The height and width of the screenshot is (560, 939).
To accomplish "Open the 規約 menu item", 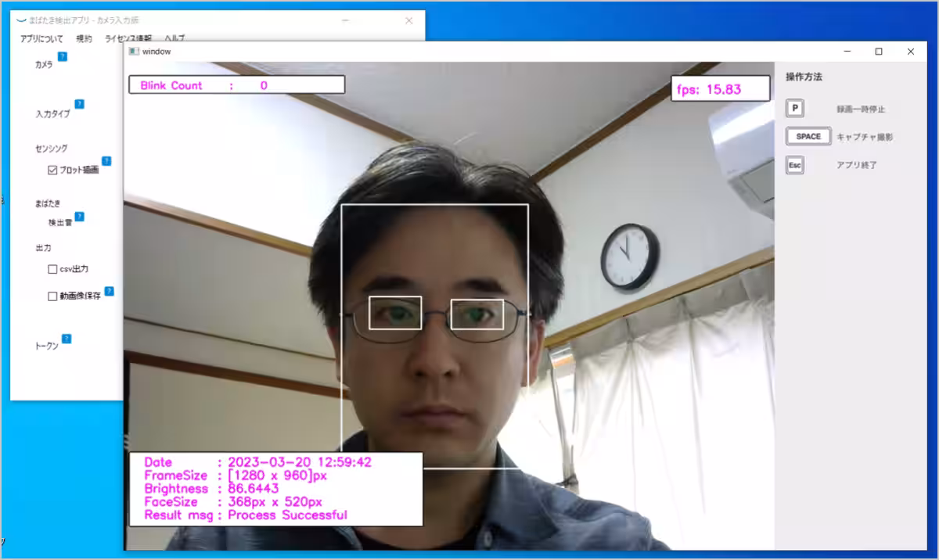I will coord(84,38).
